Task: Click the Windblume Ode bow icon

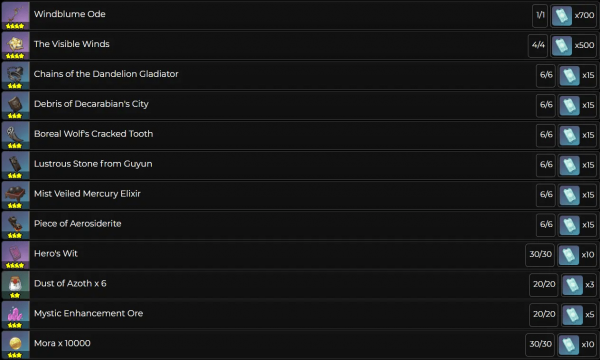Action: pyautogui.click(x=15, y=15)
